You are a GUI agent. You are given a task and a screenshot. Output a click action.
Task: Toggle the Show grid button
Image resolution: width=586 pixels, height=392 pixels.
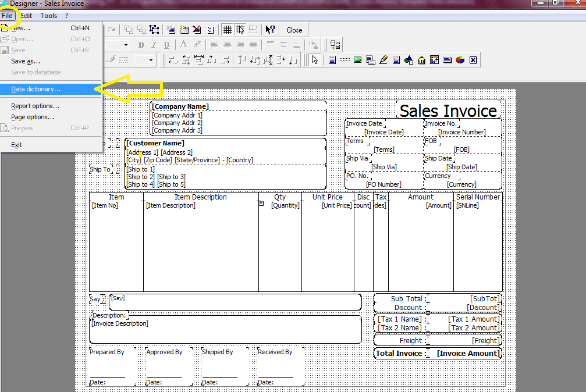227,30
